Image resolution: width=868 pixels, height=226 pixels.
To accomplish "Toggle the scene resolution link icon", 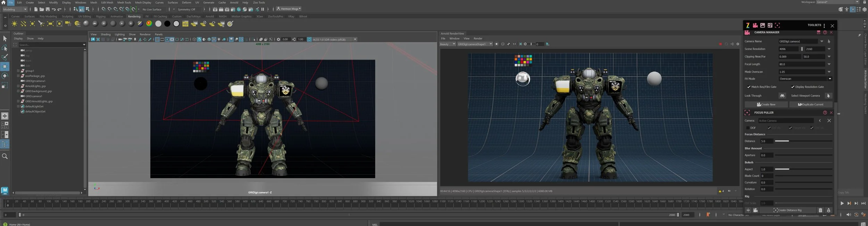I will (x=802, y=49).
